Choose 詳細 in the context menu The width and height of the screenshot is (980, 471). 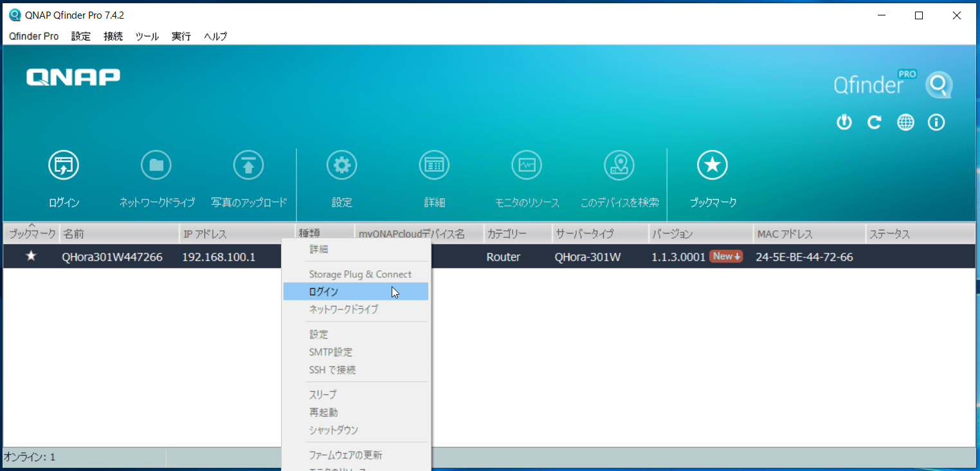(356, 249)
